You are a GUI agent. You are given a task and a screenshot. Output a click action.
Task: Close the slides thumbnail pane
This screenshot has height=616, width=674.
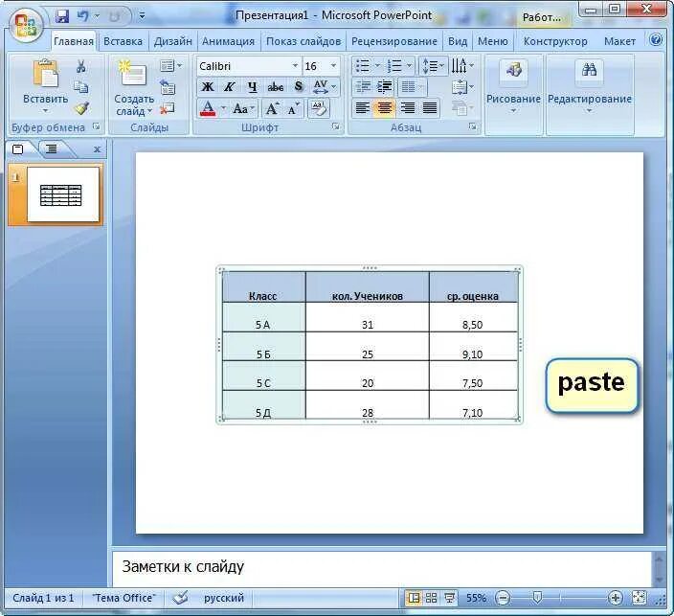(97, 149)
